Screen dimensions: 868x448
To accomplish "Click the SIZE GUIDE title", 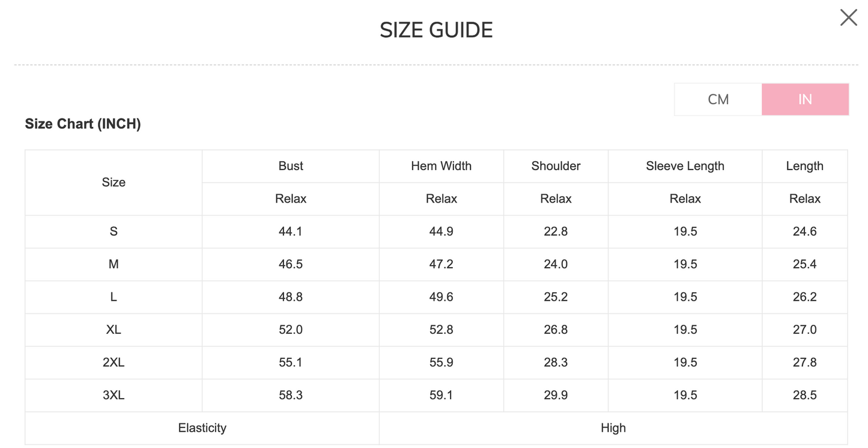I will [x=436, y=30].
